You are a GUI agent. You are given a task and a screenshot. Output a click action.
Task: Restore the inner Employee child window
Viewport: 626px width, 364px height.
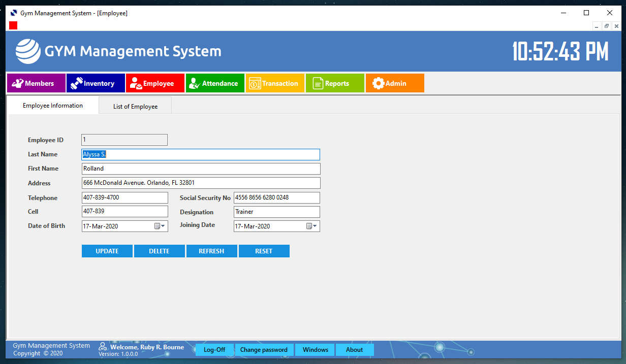pyautogui.click(x=607, y=26)
